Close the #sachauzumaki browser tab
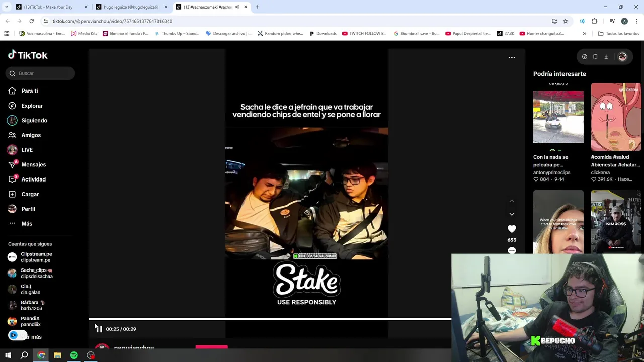Viewport: 644px width, 362px height. point(246,7)
